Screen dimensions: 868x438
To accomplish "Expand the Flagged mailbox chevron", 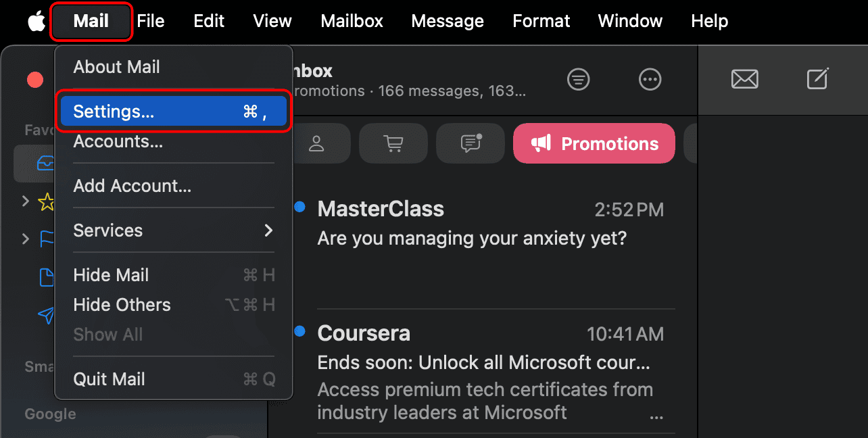I will [x=26, y=239].
